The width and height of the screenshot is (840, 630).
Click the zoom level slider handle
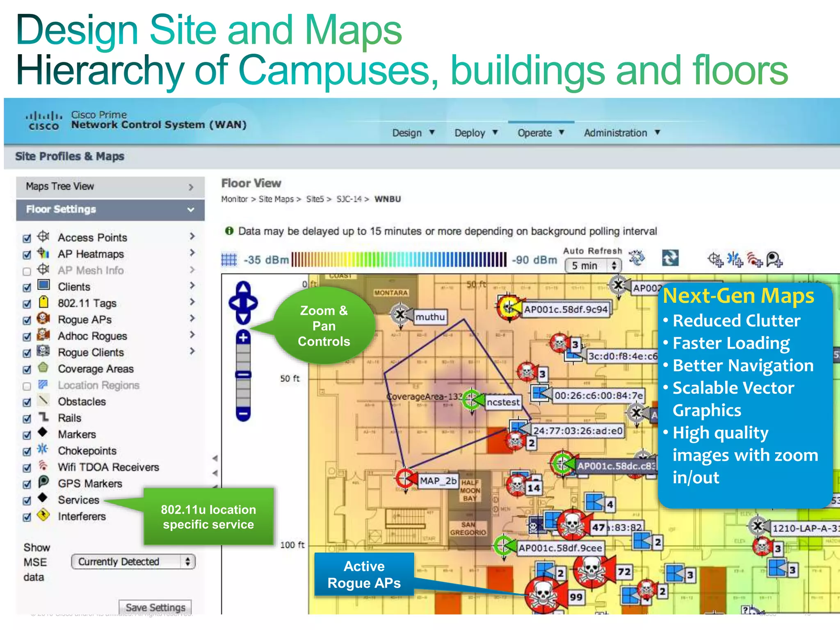click(x=243, y=374)
